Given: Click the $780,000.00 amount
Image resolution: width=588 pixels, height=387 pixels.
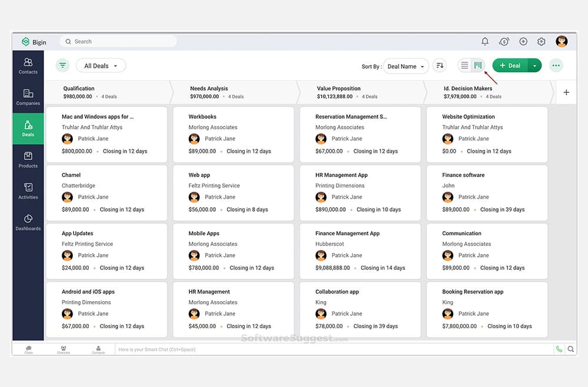Looking at the screenshot, I should click(x=203, y=268).
